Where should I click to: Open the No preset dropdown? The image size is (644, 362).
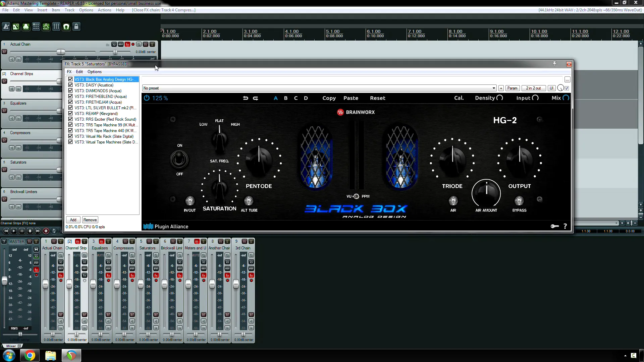[x=319, y=88]
